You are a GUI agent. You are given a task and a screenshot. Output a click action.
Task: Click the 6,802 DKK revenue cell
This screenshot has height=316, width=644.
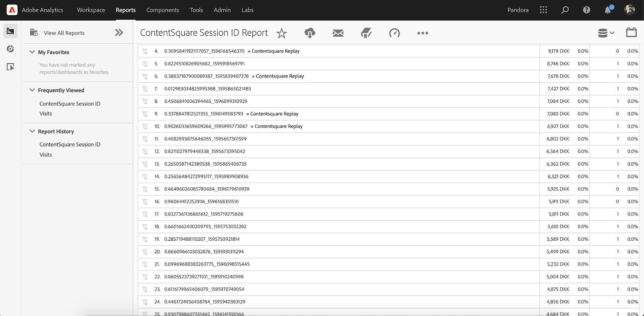coord(558,139)
